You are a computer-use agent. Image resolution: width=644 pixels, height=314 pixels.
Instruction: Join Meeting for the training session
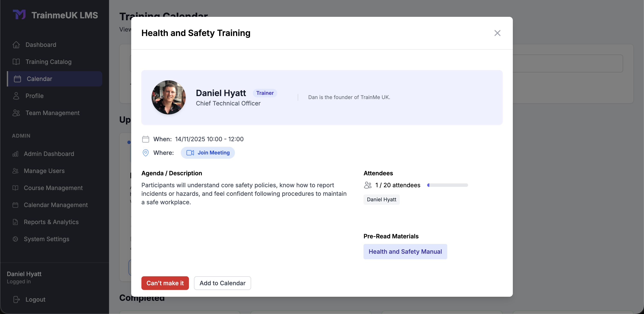pyautogui.click(x=208, y=153)
